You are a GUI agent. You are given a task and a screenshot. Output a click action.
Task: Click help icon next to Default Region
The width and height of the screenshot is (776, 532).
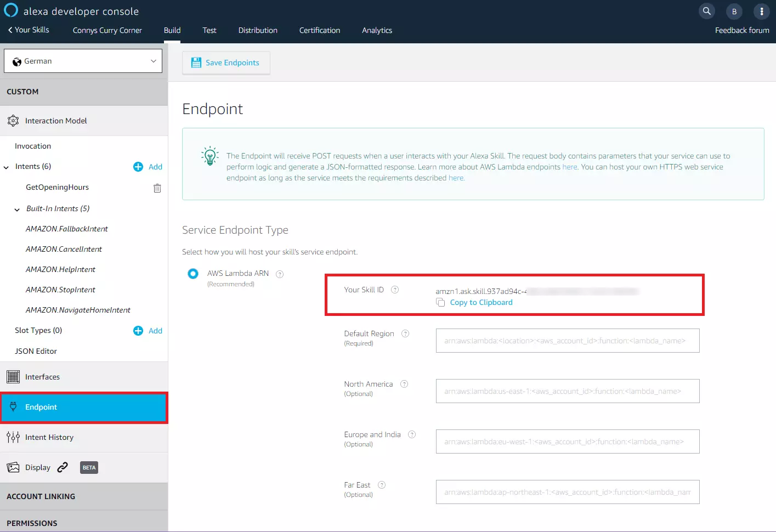point(405,333)
